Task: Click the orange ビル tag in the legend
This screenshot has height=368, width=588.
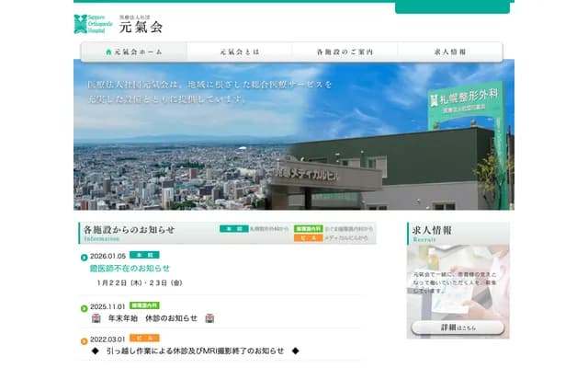Action: coord(309,237)
